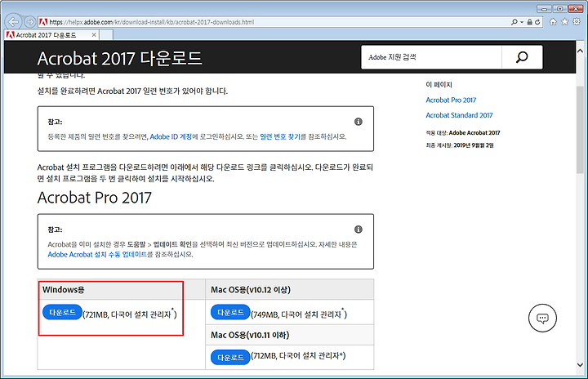Open the Favorites star icon

coord(565,22)
